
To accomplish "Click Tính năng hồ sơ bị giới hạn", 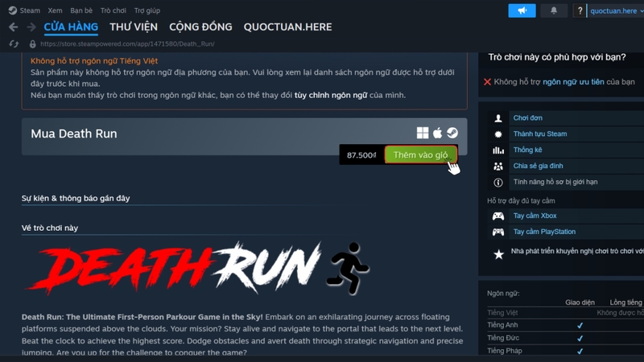I will (555, 182).
